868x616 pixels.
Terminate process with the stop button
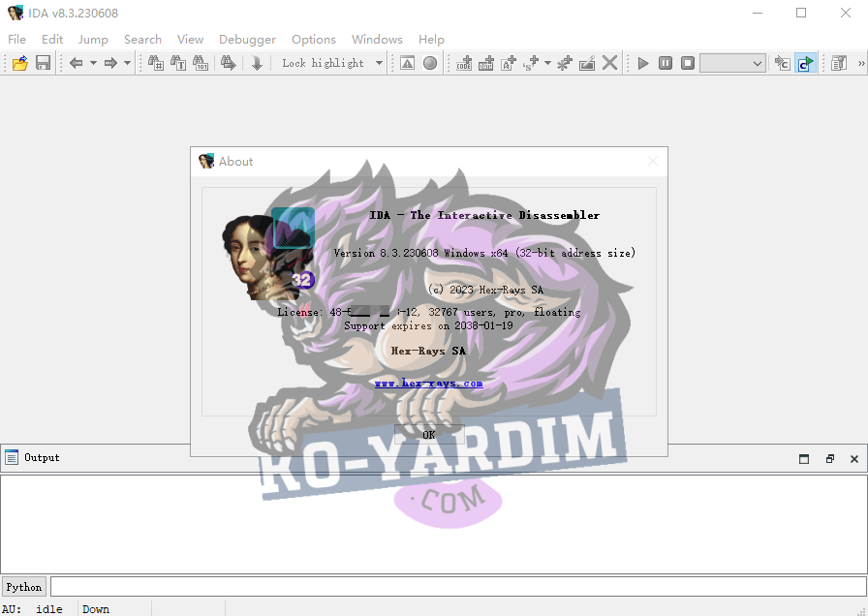click(688, 63)
